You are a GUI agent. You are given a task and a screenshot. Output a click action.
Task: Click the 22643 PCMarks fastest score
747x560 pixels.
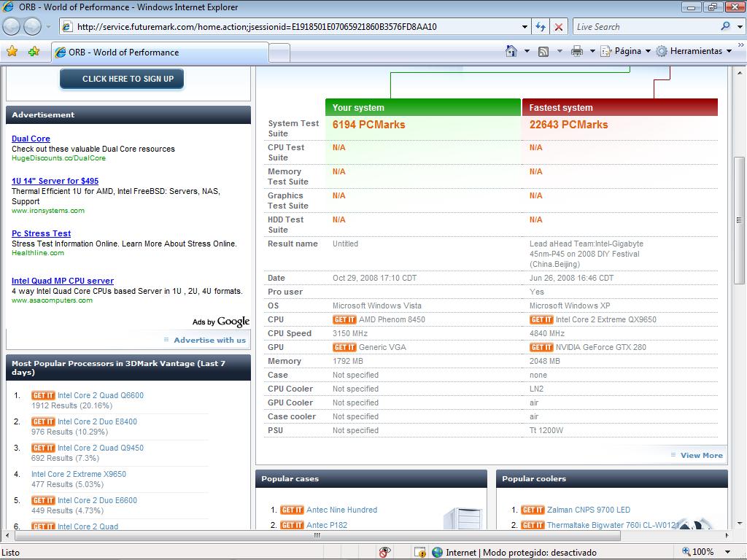point(569,125)
